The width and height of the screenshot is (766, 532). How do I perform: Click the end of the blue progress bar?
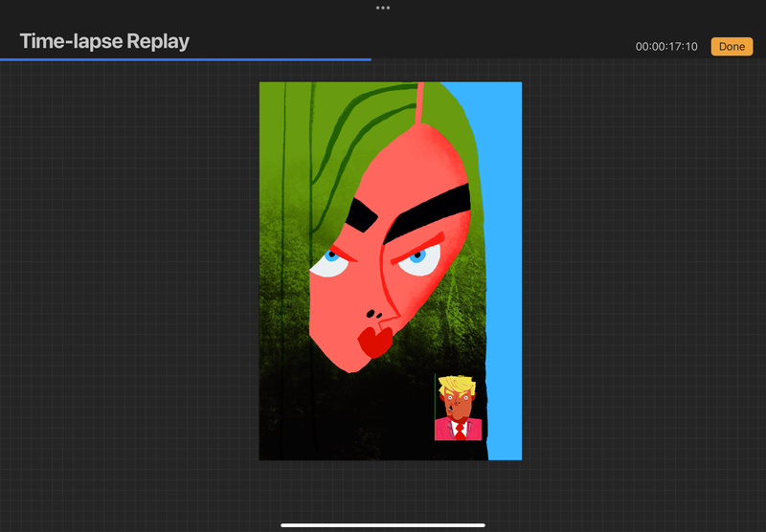coord(370,59)
